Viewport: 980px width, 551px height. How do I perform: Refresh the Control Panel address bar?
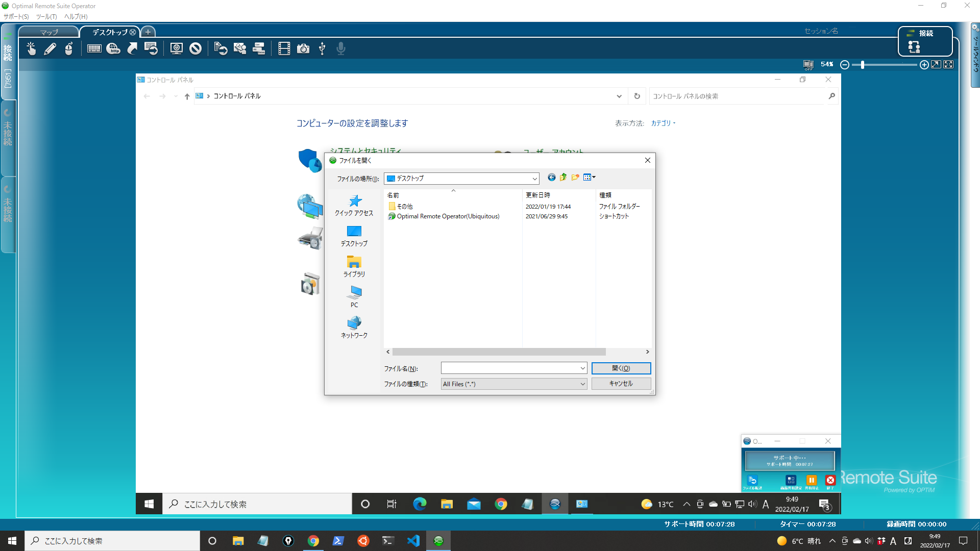pos(637,96)
